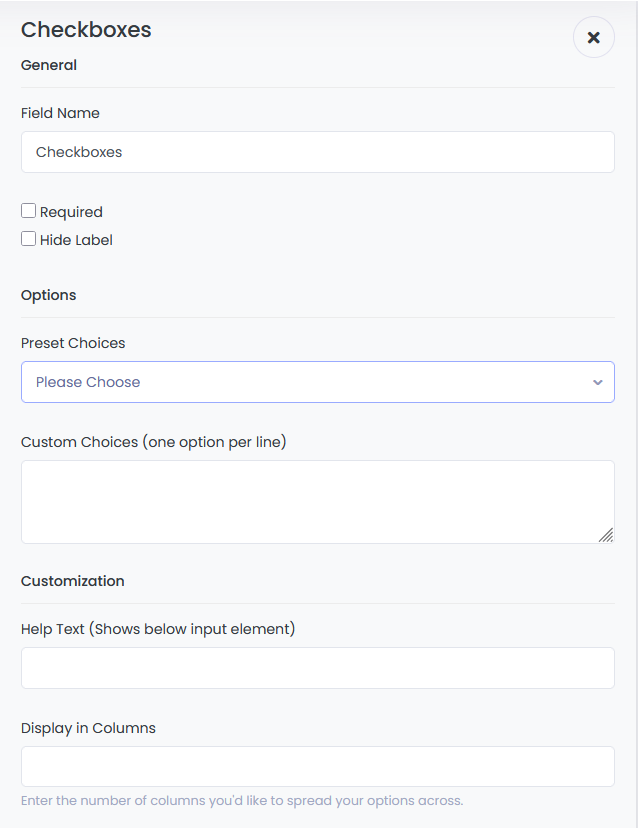Click the Display in Columns input field

click(318, 767)
